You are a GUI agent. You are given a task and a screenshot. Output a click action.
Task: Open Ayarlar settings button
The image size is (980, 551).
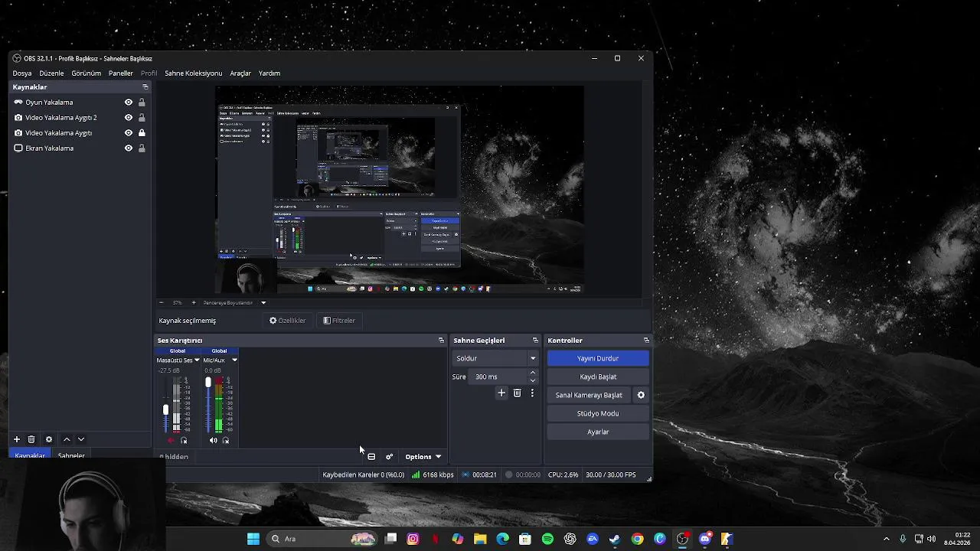[598, 432]
